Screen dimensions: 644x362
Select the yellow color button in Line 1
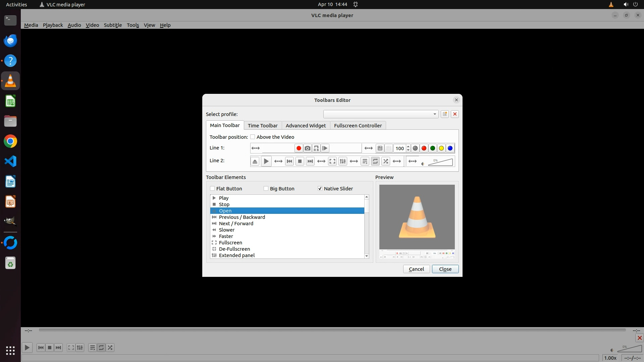[441, 148]
